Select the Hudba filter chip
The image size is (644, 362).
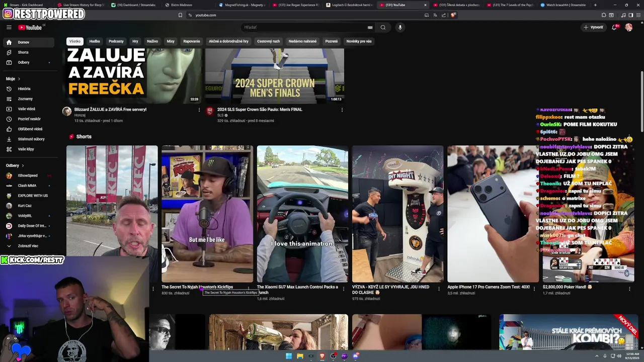pyautogui.click(x=95, y=41)
